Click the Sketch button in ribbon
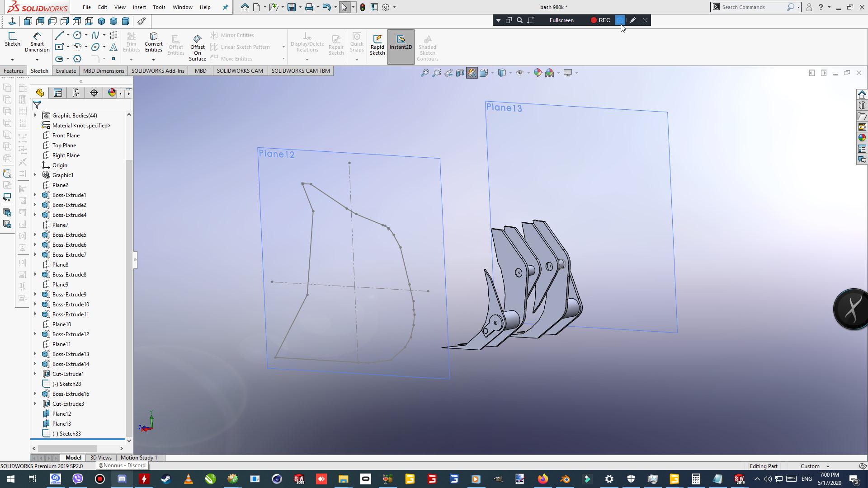Viewport: 868px width, 488px height. [12, 39]
